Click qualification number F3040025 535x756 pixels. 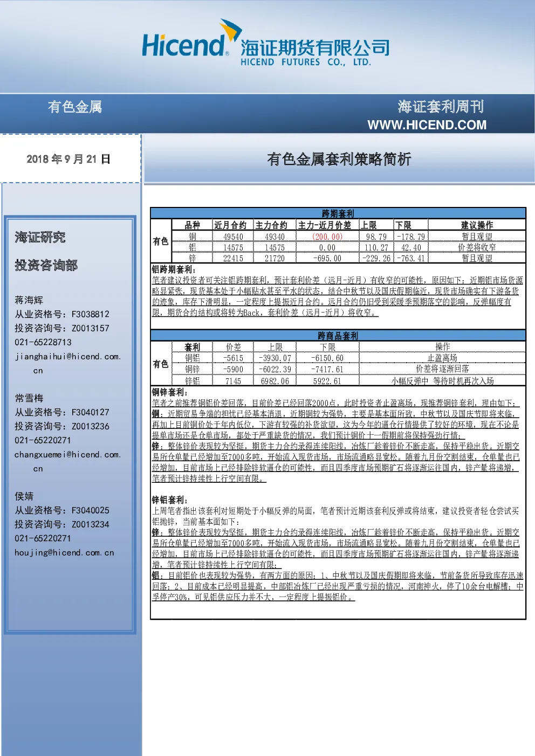point(90,510)
